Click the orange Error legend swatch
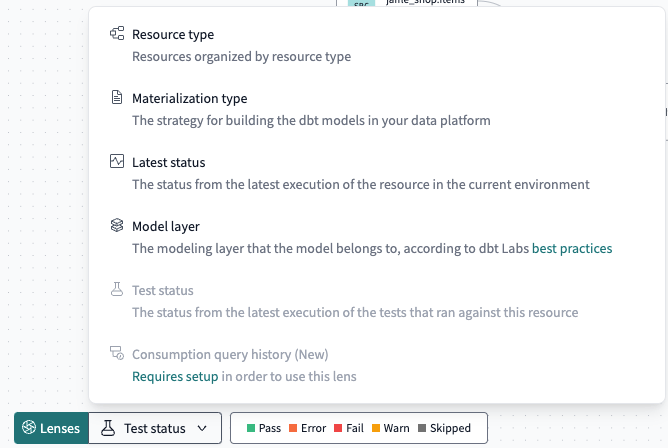The width and height of the screenshot is (668, 448). pyautogui.click(x=293, y=428)
